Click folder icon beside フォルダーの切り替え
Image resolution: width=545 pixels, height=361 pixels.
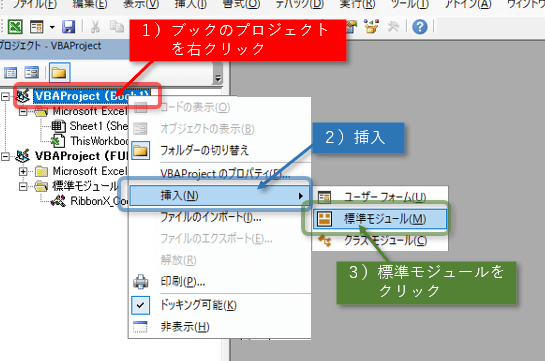pyautogui.click(x=141, y=150)
